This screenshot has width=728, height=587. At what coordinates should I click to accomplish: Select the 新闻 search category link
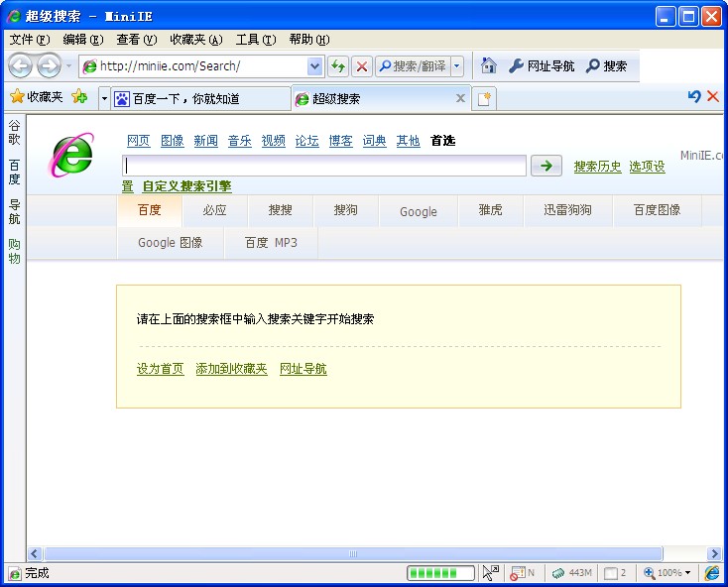pyautogui.click(x=205, y=141)
